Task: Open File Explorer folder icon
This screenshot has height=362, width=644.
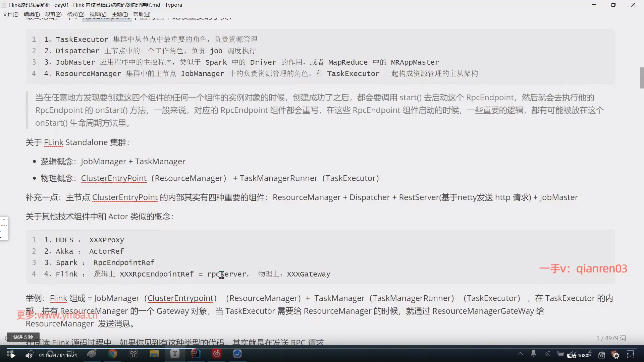Action: pyautogui.click(x=154, y=354)
